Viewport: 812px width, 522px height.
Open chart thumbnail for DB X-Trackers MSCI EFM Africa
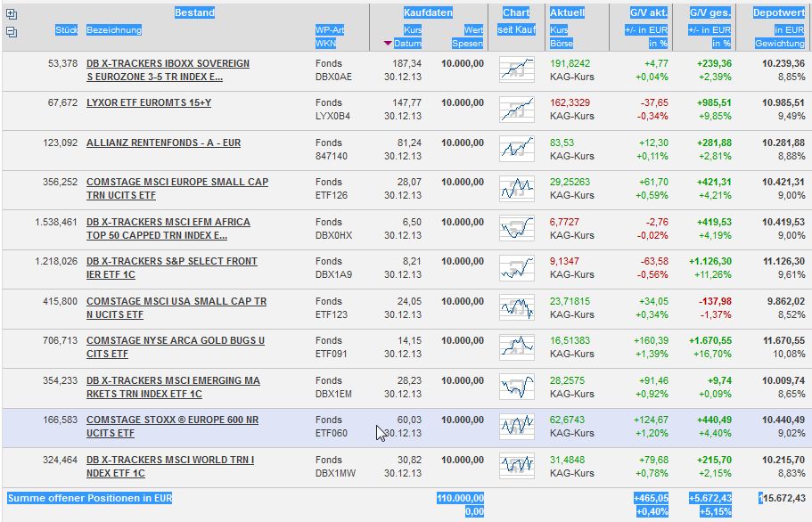coord(517,228)
